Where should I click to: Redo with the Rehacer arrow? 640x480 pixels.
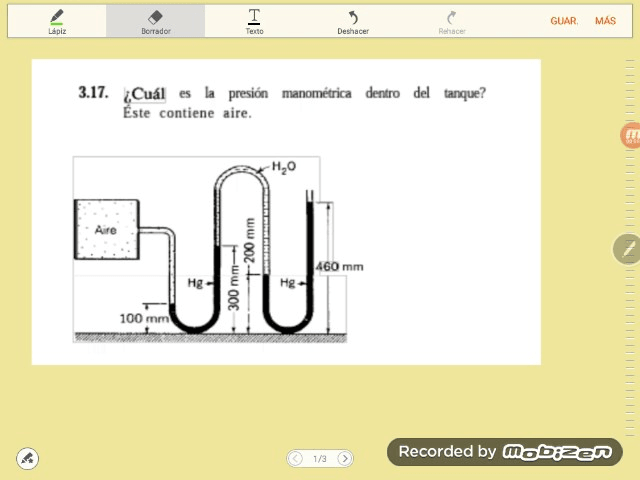[x=451, y=21]
